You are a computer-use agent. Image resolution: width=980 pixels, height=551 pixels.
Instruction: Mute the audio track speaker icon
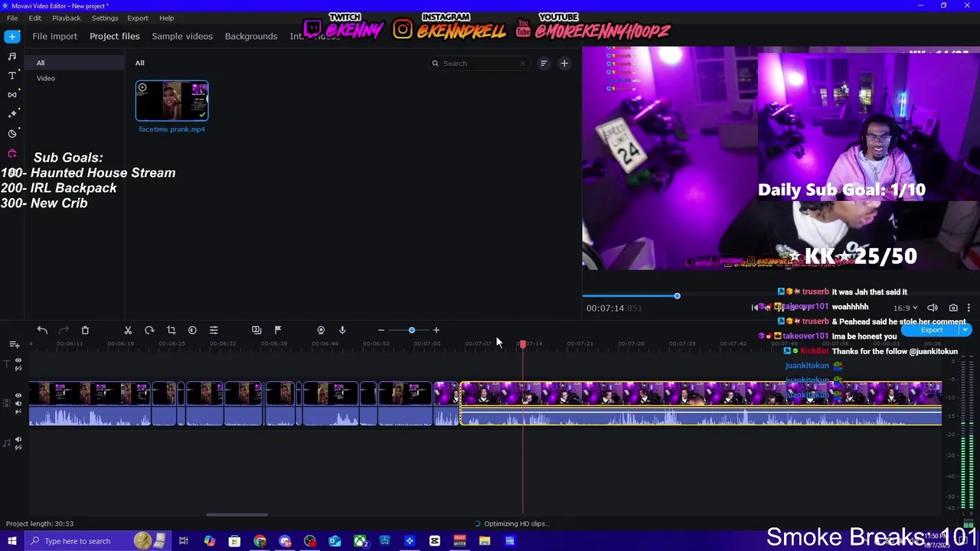coord(18,440)
